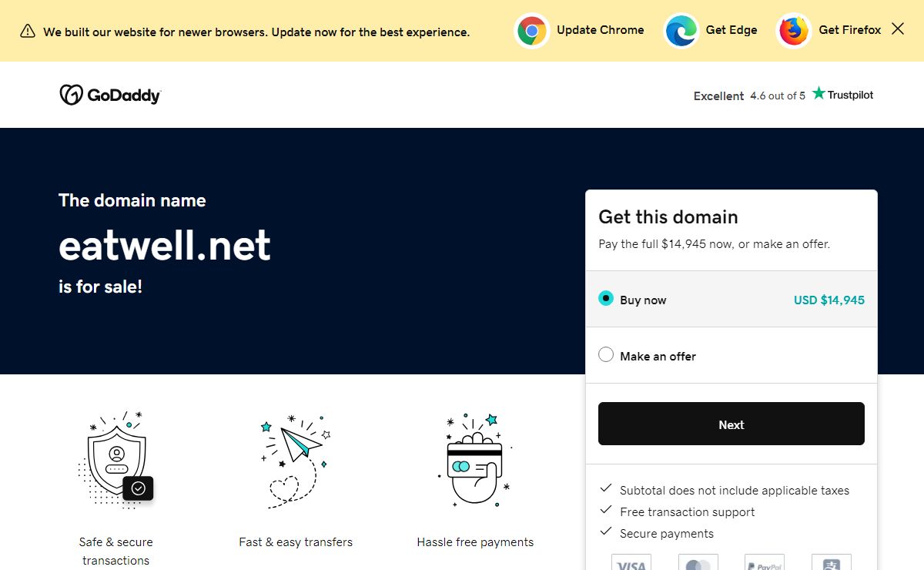Open the Update Chrome link
Viewport: 924px width, 570px height.
click(600, 30)
